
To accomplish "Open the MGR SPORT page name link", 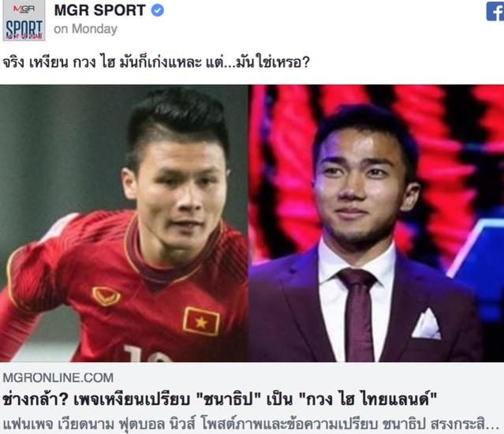I will (x=100, y=10).
